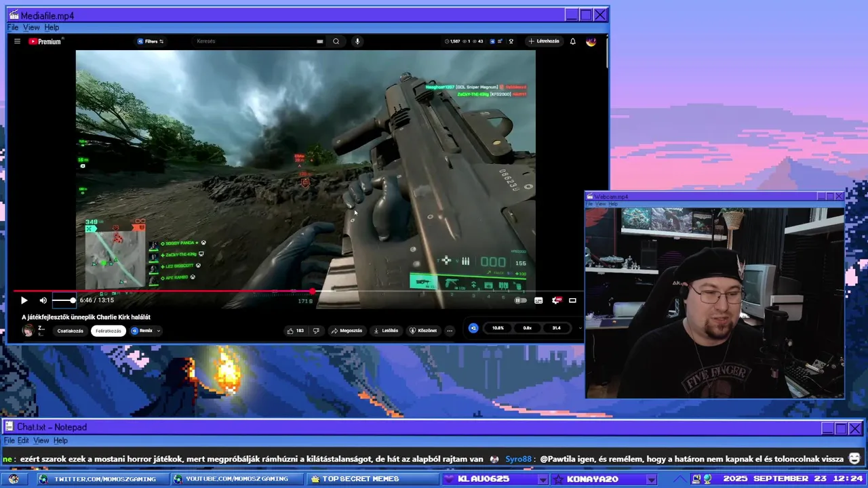Screen dimensions: 868x488
Task: Open the Filters button in YouTube header
Action: 151,41
